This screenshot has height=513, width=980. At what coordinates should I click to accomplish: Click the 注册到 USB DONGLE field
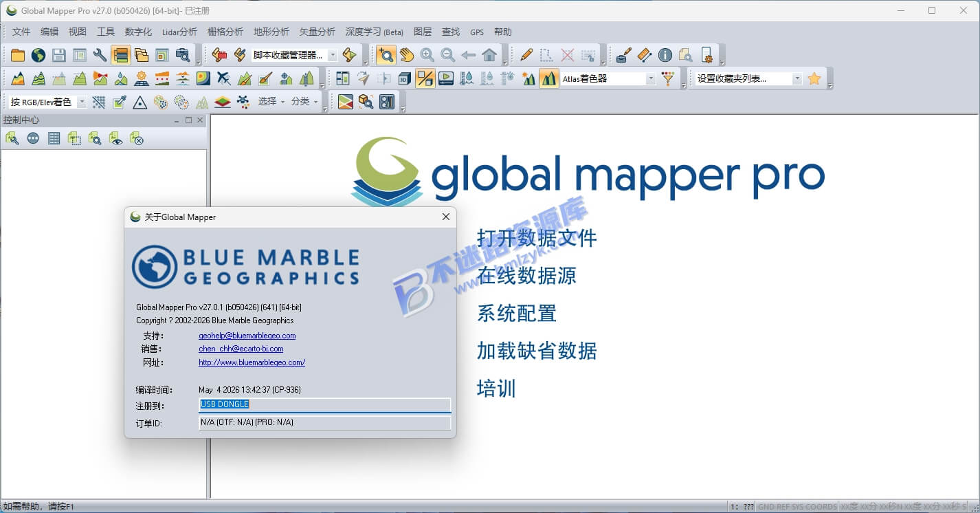(324, 405)
